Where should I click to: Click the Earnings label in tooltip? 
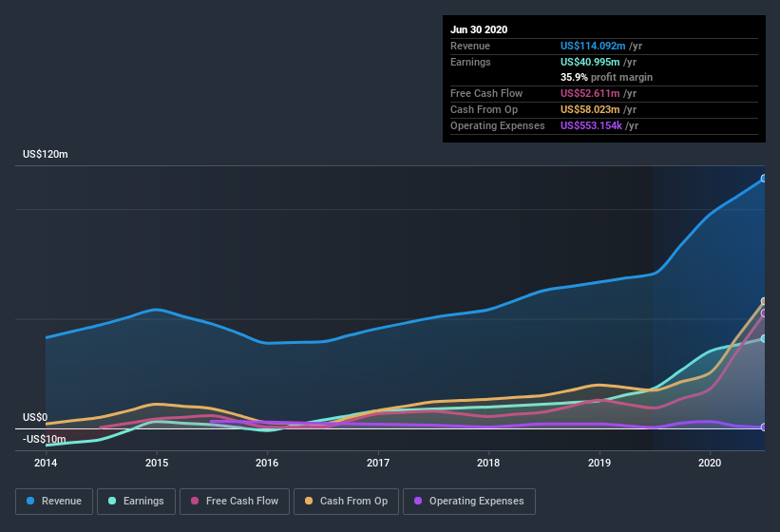point(470,62)
